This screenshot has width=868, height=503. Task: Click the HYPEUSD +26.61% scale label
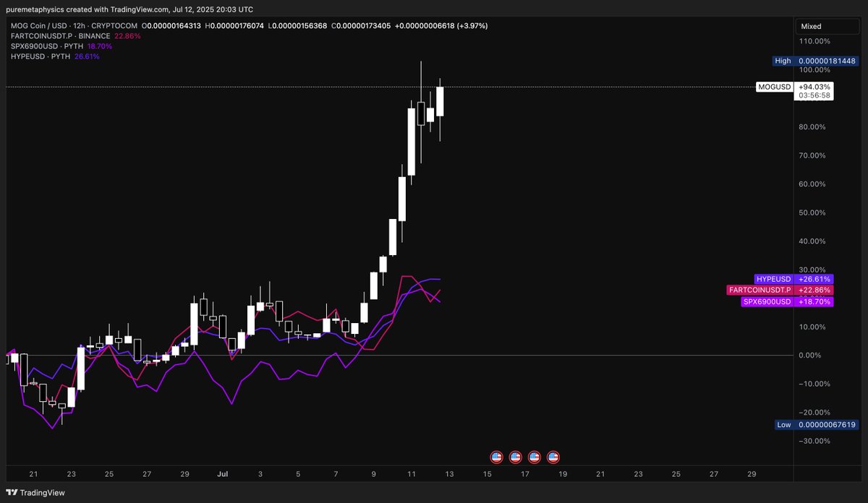pos(793,279)
